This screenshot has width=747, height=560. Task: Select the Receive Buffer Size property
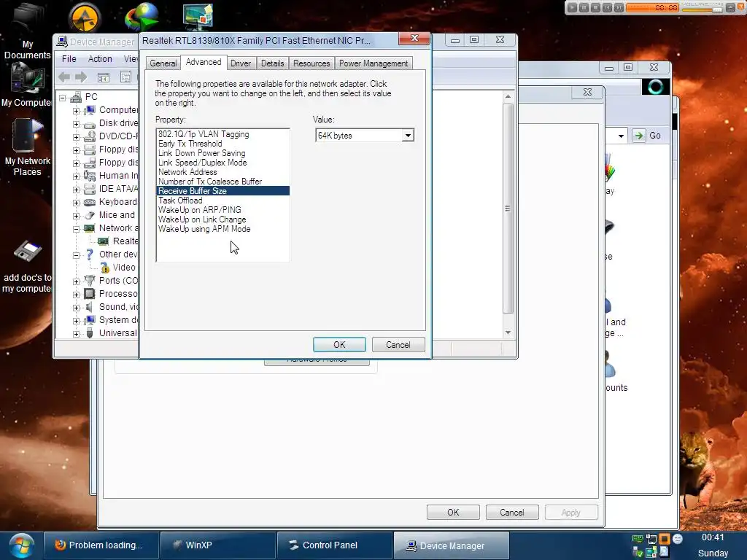click(x=222, y=191)
